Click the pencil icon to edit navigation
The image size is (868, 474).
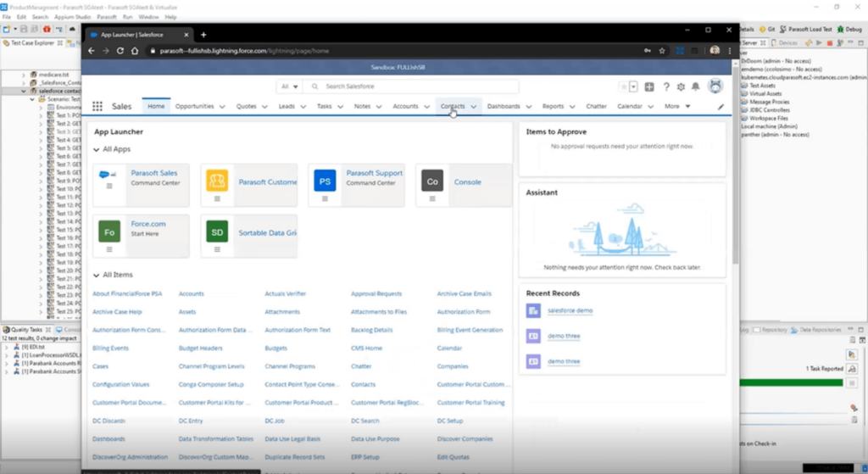point(721,107)
